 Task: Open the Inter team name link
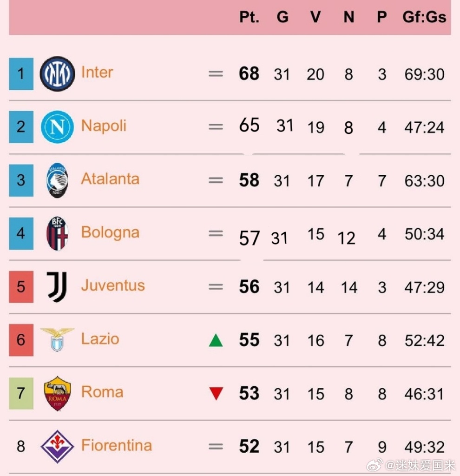pyautogui.click(x=97, y=73)
